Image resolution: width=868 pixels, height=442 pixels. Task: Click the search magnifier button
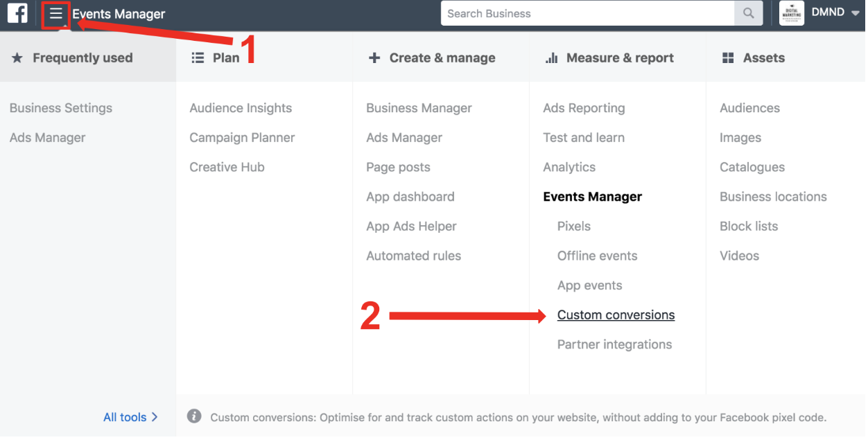coord(748,13)
